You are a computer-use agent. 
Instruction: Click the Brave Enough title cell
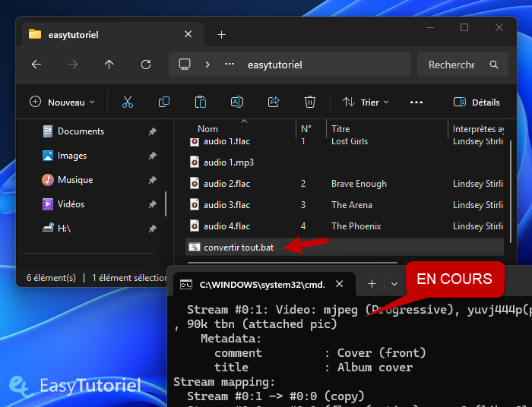point(359,184)
